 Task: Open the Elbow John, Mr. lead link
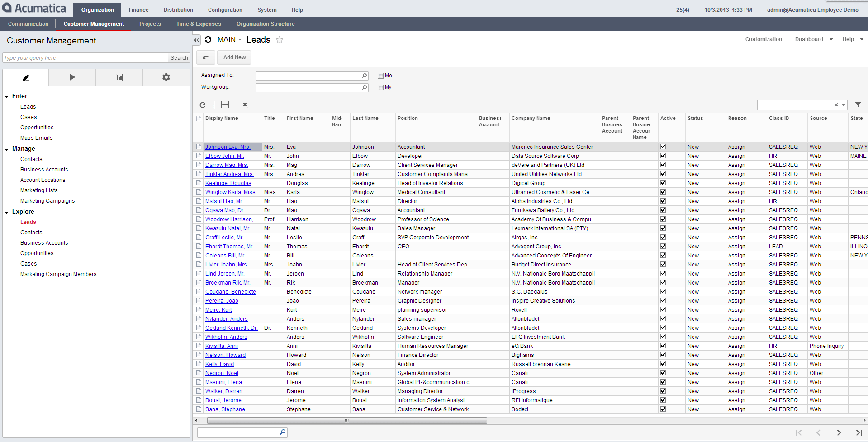[x=224, y=156]
